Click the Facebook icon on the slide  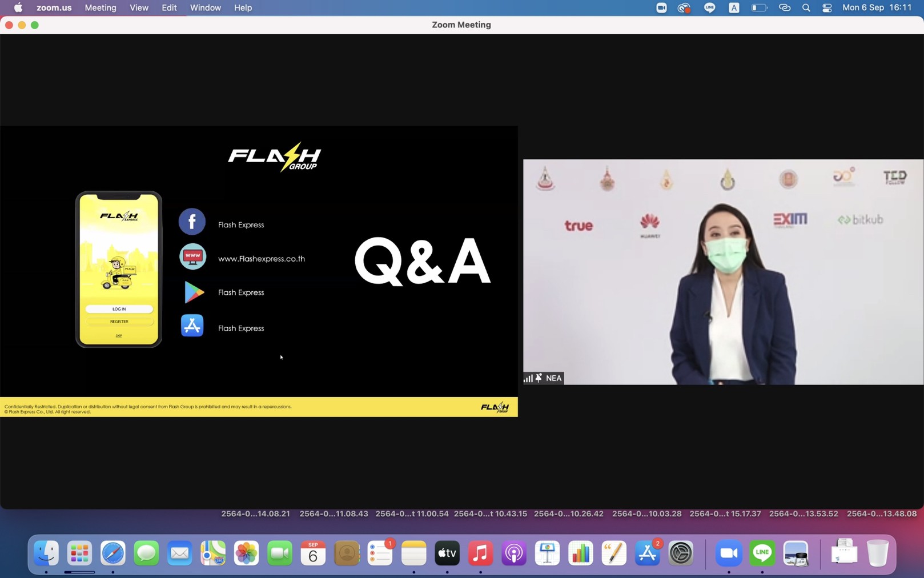pyautogui.click(x=192, y=222)
